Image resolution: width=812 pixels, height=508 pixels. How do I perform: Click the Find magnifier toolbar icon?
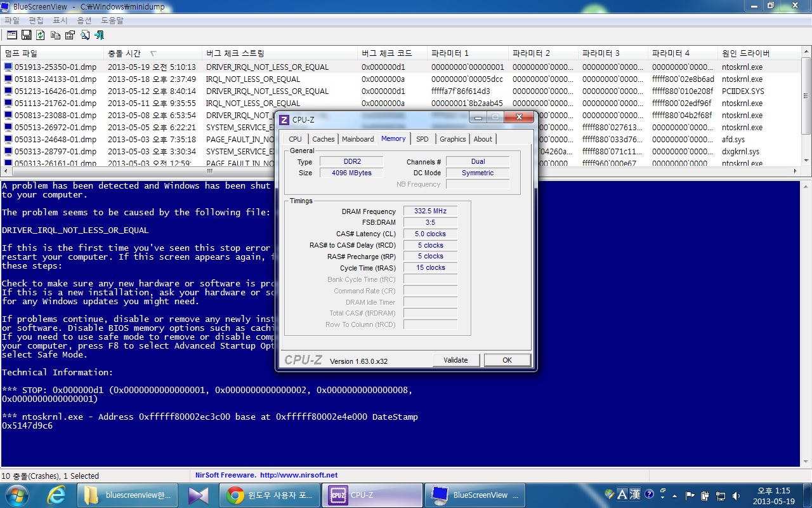pyautogui.click(x=84, y=35)
